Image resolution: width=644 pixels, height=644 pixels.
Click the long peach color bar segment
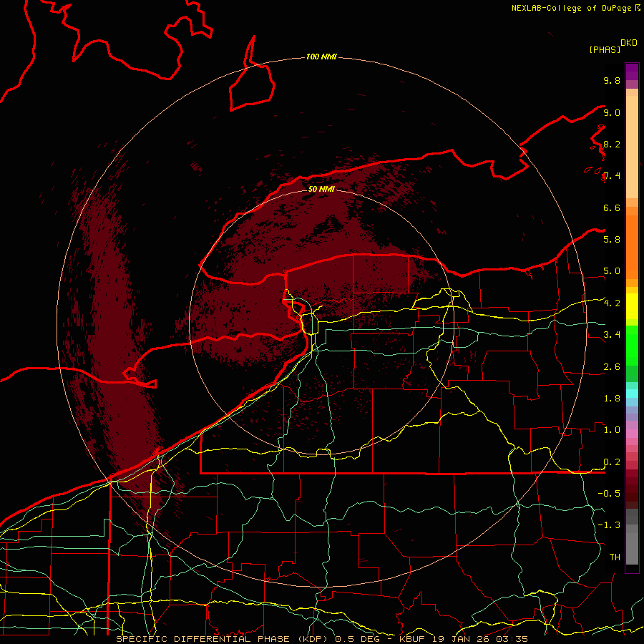pos(632,147)
